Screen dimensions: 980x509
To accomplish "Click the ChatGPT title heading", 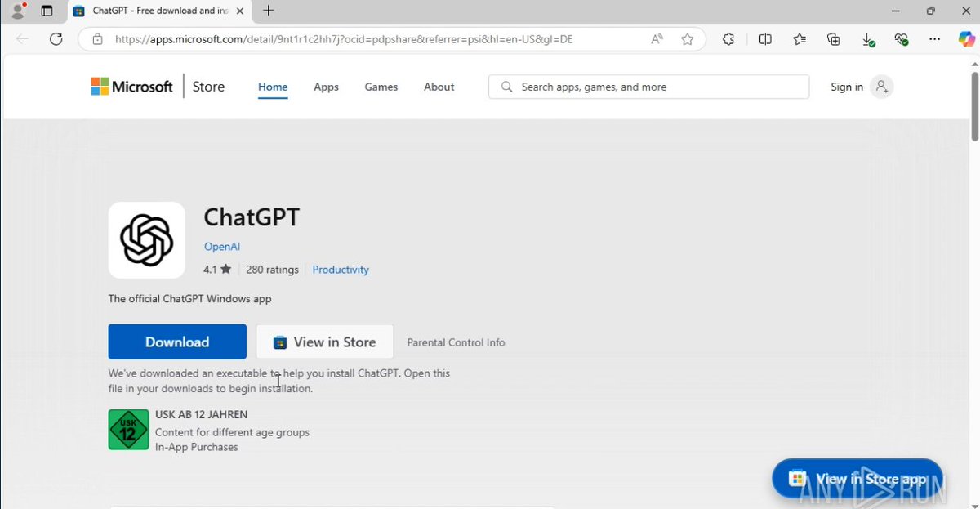I will (252, 217).
